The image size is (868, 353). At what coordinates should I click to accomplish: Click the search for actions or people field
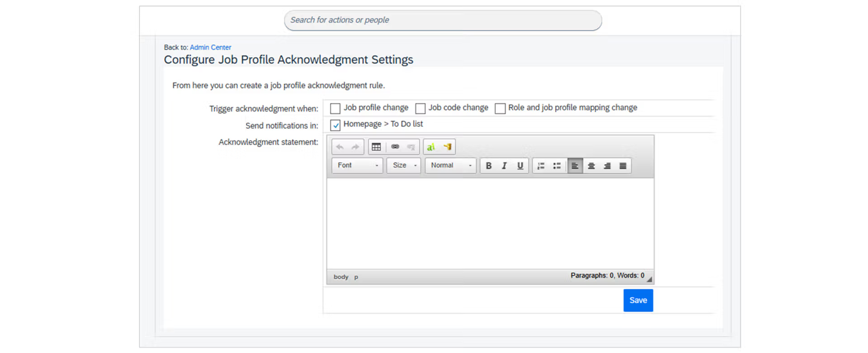coord(442,20)
